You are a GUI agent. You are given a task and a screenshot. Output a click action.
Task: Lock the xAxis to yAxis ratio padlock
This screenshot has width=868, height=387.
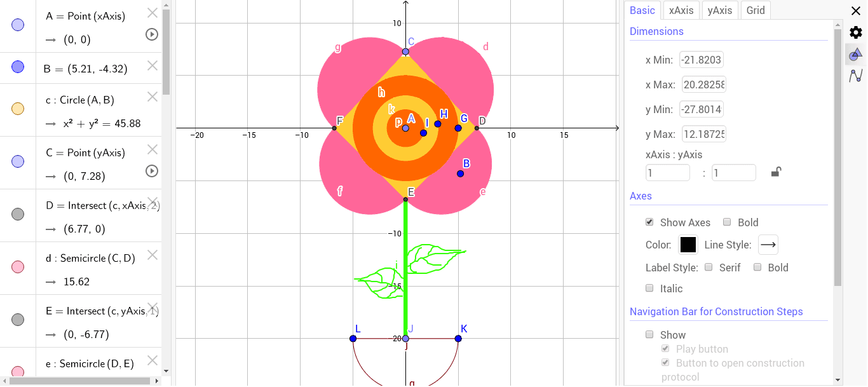click(776, 172)
